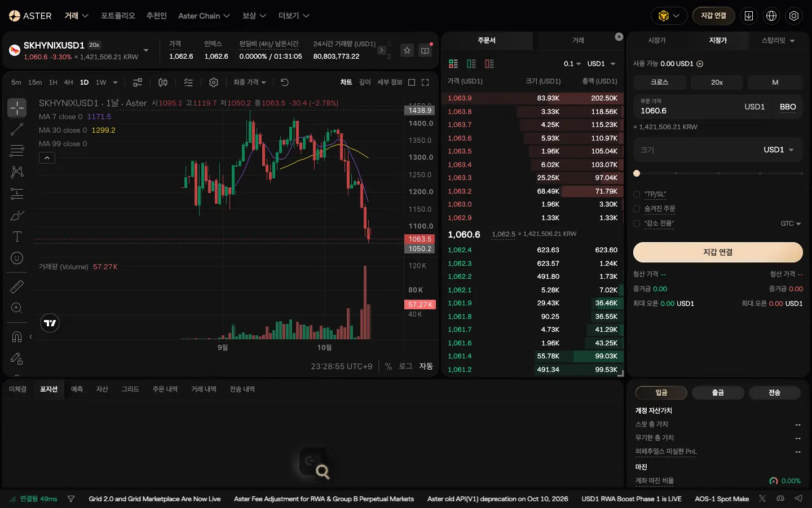
Task: Click the order size slider handle
Action: (637, 173)
